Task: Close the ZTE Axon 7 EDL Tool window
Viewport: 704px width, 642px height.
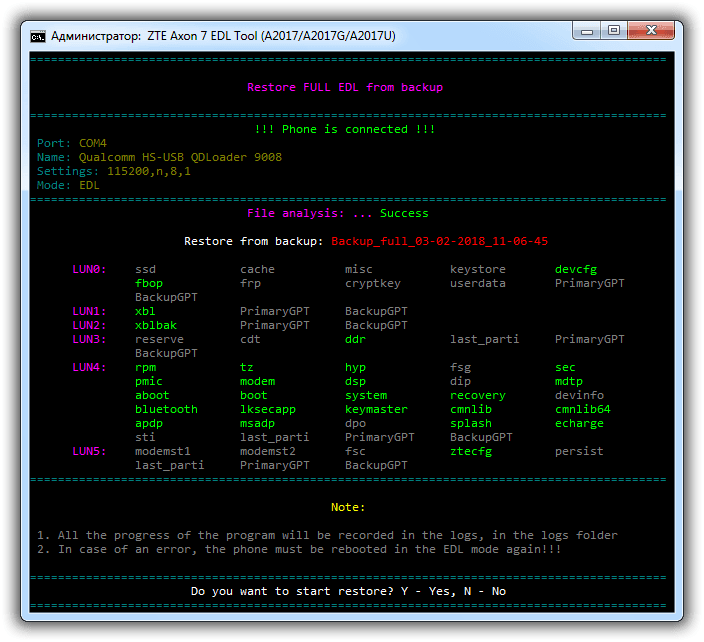Action: [x=651, y=31]
